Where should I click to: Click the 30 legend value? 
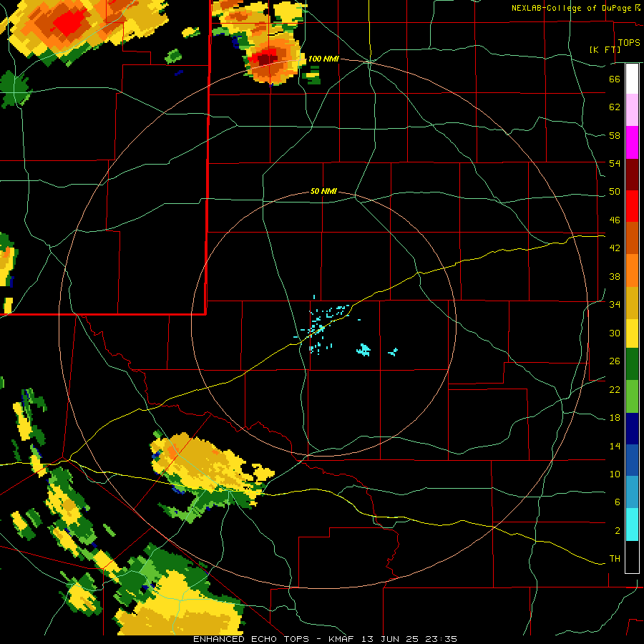(615, 333)
